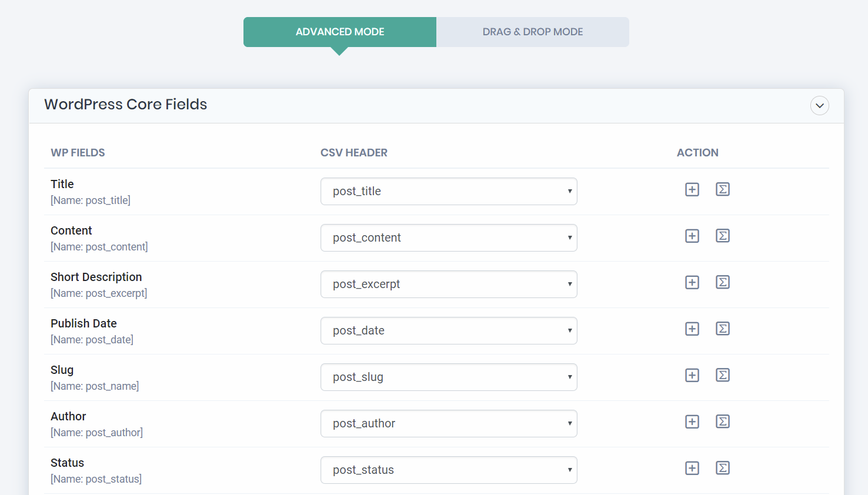Collapse the WordPress Core Fields section
The image size is (868, 495).
coord(819,106)
